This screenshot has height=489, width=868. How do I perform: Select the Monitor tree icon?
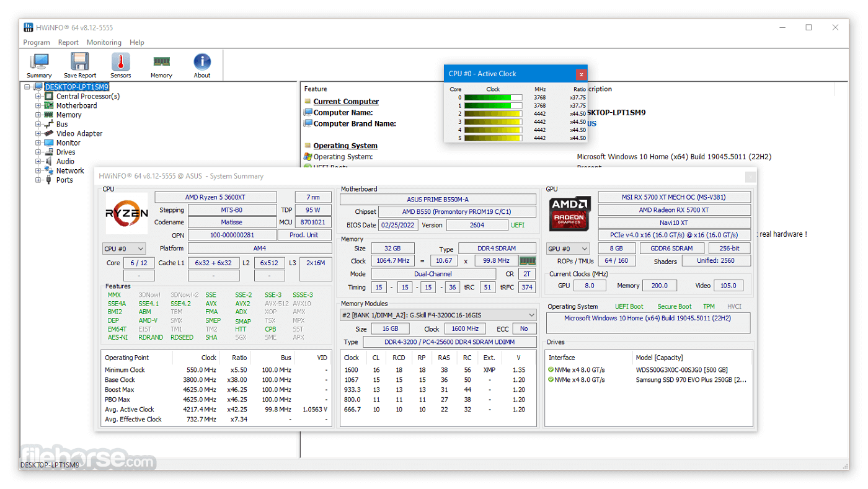49,143
